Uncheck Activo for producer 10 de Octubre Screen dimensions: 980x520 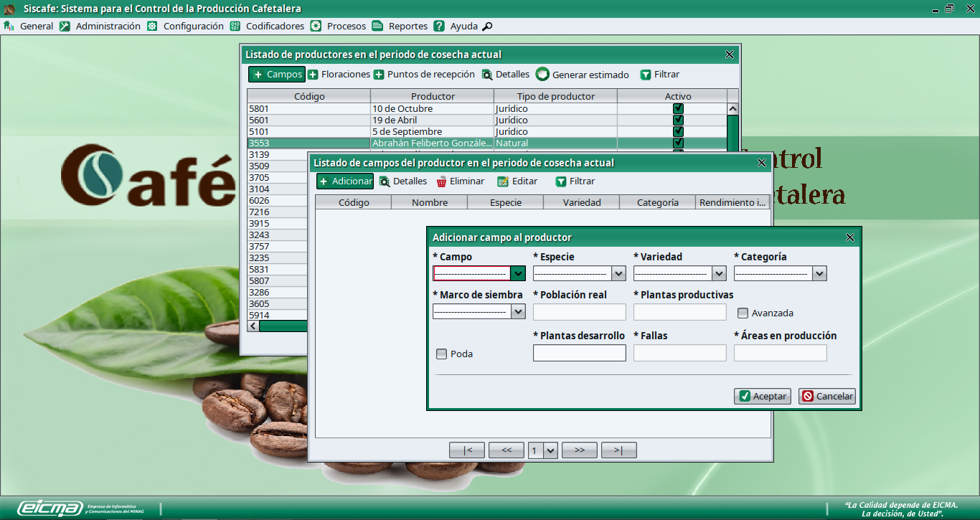pos(678,109)
